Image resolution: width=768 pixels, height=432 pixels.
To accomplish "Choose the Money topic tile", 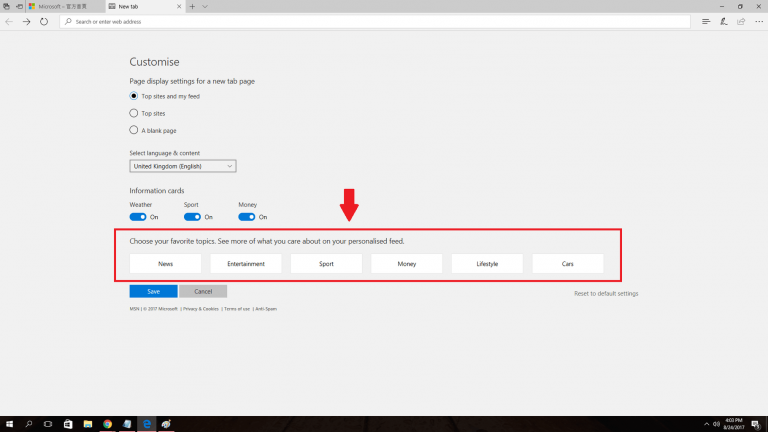I will [x=407, y=264].
